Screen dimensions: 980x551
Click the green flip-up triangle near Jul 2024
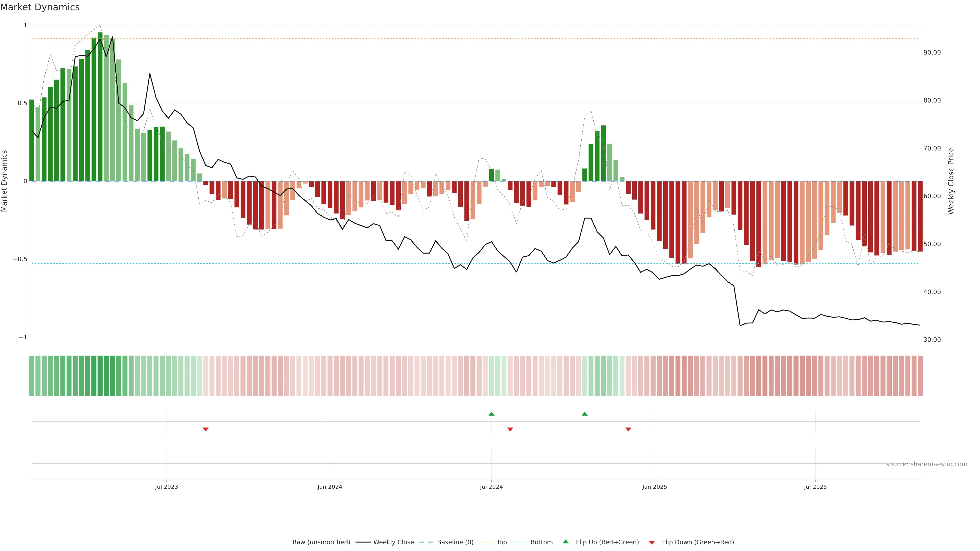(x=491, y=414)
